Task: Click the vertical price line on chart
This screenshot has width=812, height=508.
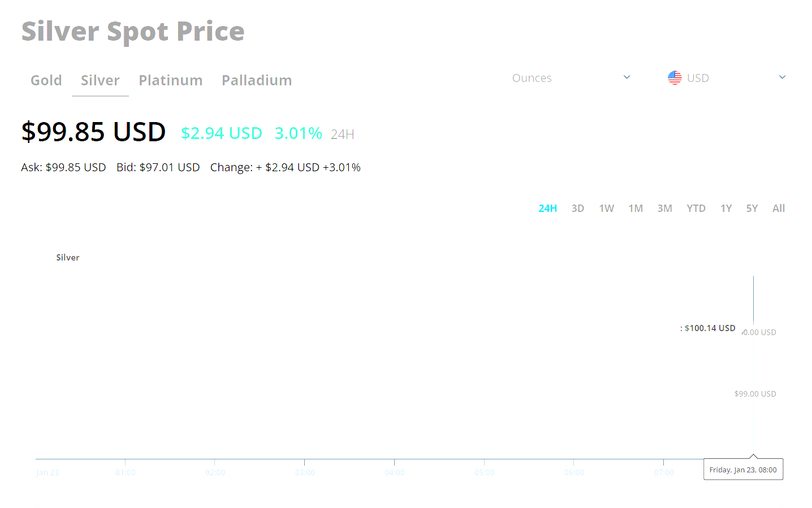Action: (x=753, y=299)
